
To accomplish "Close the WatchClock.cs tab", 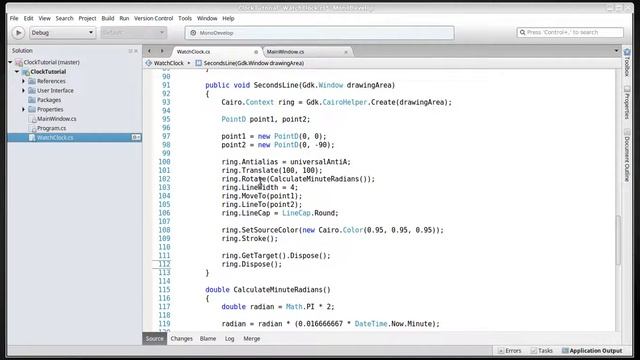I will pyautogui.click(x=256, y=52).
